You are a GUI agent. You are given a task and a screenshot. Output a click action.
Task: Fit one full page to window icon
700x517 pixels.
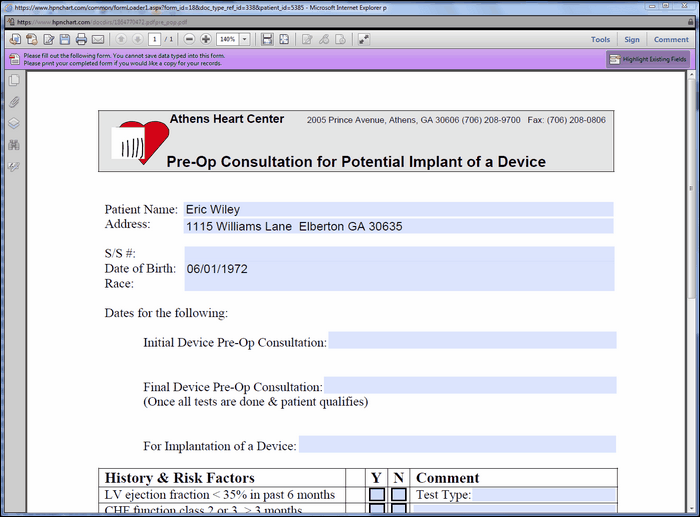click(284, 39)
